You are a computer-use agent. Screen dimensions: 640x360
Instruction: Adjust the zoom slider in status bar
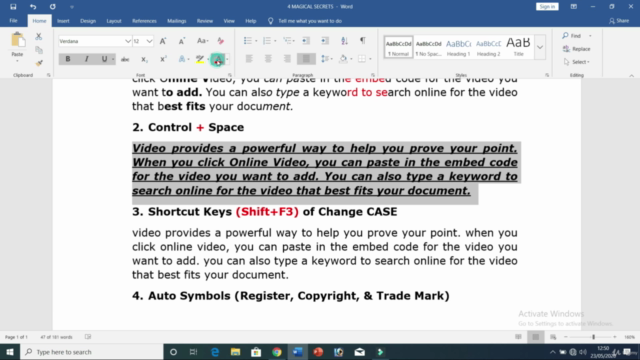(x=593, y=337)
